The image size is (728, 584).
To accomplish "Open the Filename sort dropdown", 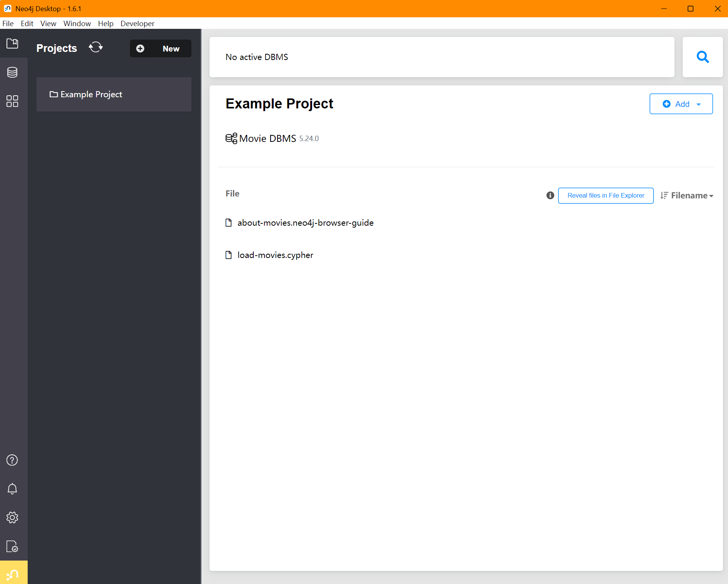I will pyautogui.click(x=687, y=195).
